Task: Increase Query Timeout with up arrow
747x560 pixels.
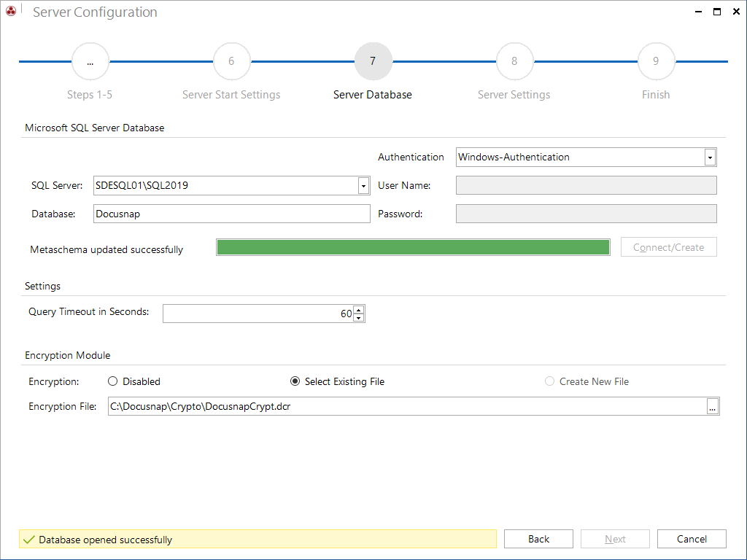Action: [x=359, y=310]
